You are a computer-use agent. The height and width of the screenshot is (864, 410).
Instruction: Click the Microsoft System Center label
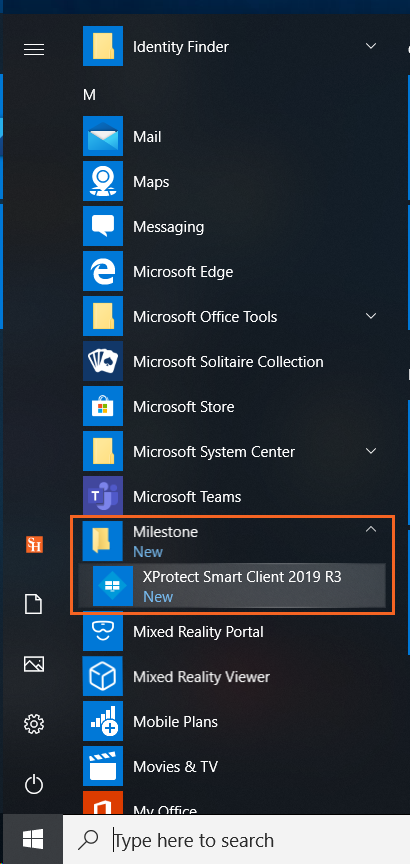pyautogui.click(x=214, y=452)
